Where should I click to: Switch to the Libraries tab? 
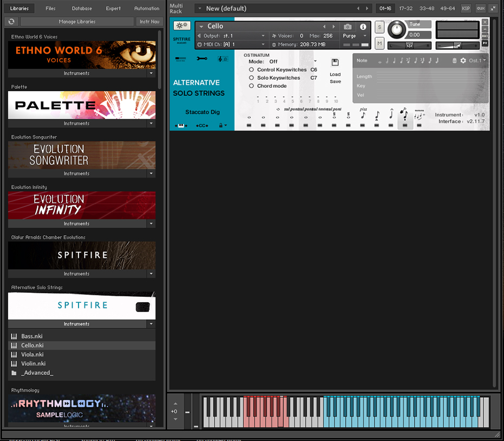pos(20,8)
